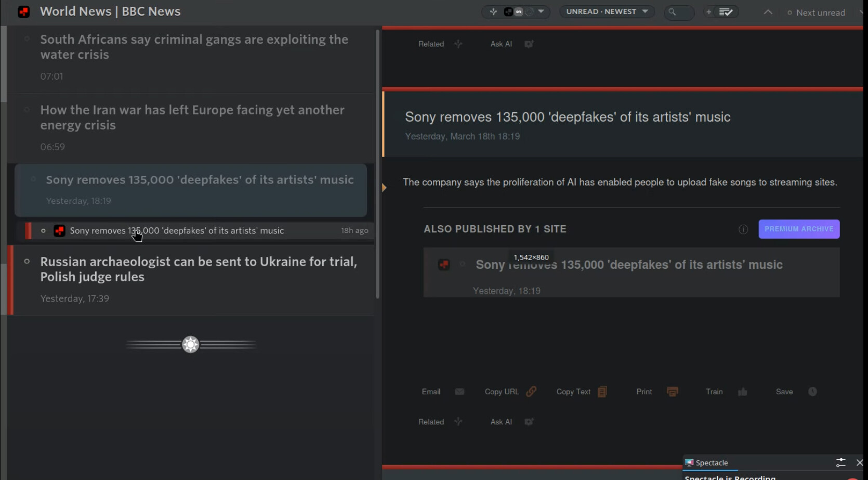The width and height of the screenshot is (868, 480).
Task: Click the Copy URL chain-link icon
Action: pyautogui.click(x=531, y=392)
